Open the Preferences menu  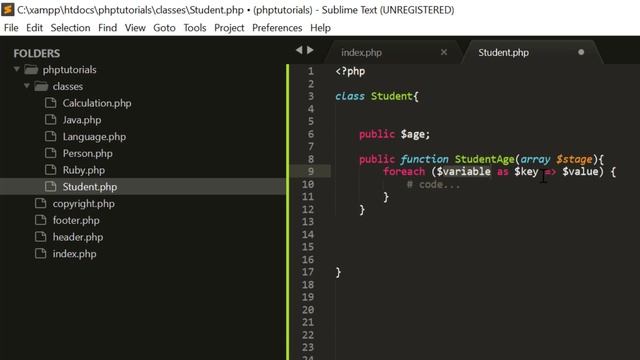coord(277,28)
